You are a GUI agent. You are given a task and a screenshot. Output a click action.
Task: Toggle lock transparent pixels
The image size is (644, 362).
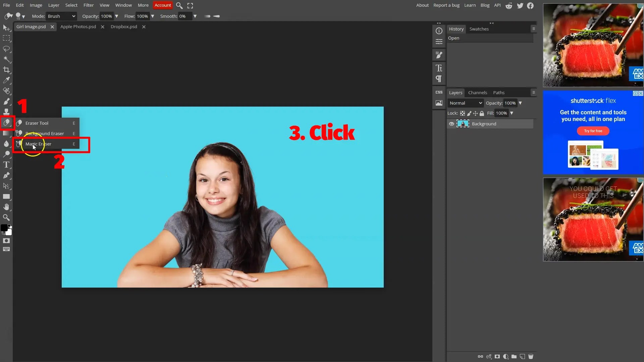click(x=463, y=113)
